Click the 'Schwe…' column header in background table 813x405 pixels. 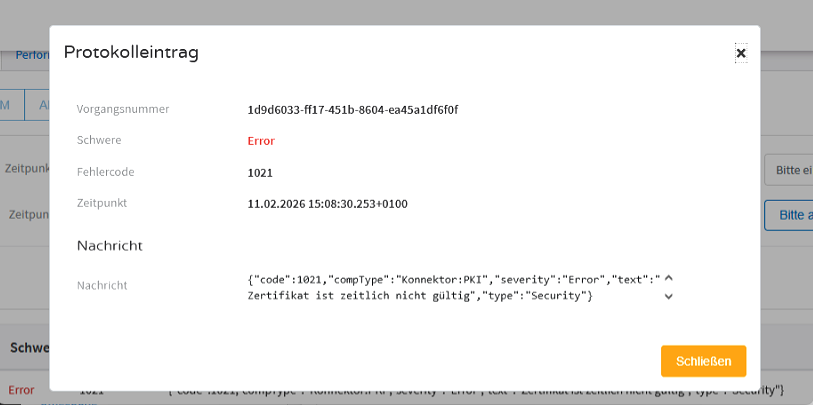pyautogui.click(x=29, y=347)
